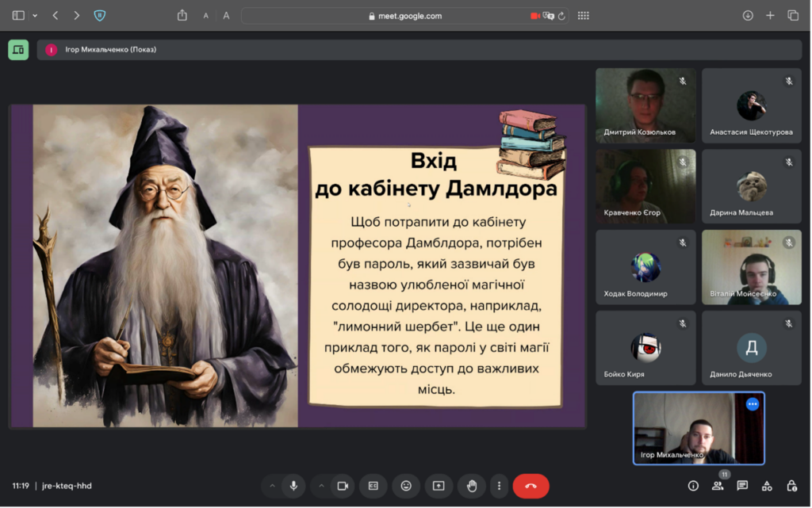Open the more options menu
The height and width of the screenshot is (508, 812).
500,486
